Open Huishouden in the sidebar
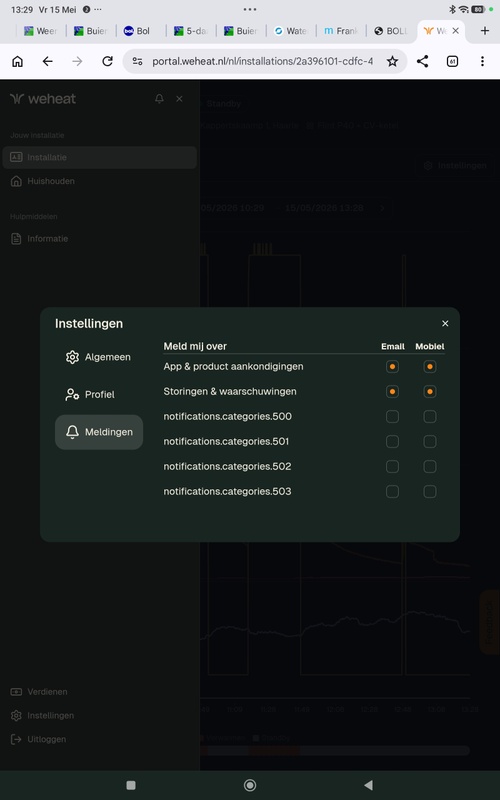This screenshot has width=500, height=800. tap(99, 181)
